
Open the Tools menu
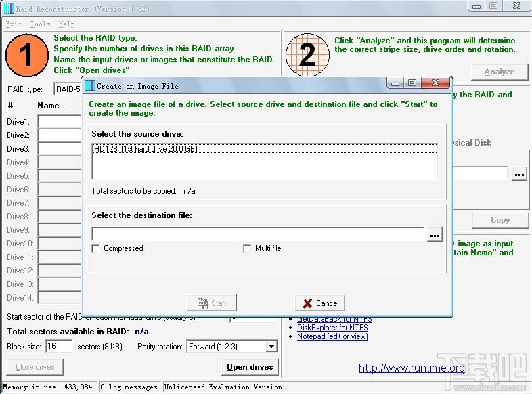point(40,24)
